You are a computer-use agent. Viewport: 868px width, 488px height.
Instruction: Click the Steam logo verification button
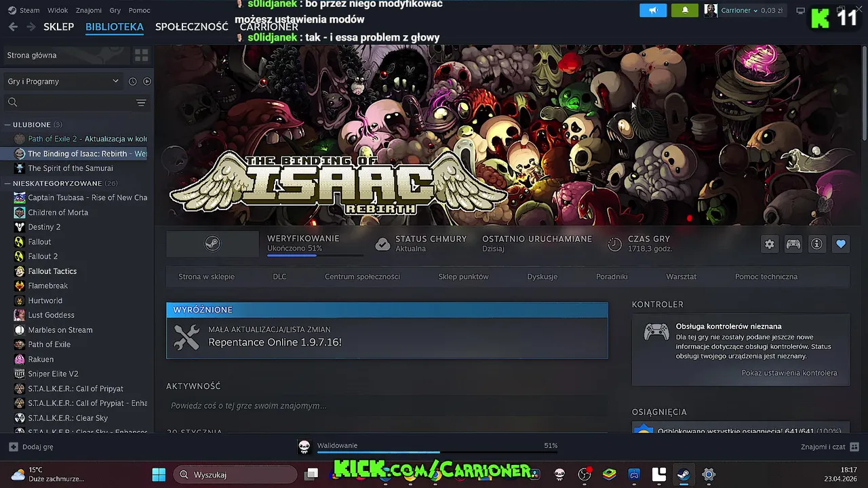point(212,244)
